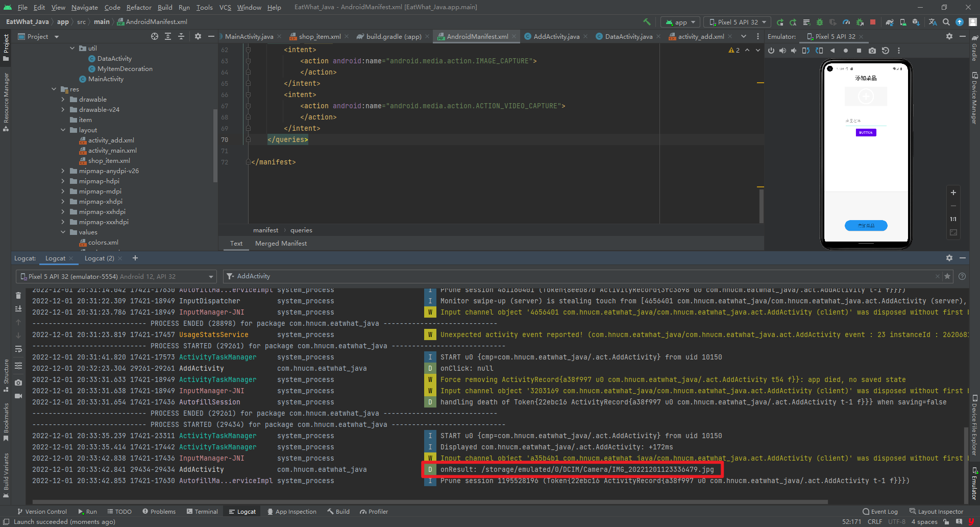
Task: Click the Debug app bug icon
Action: 820,22
